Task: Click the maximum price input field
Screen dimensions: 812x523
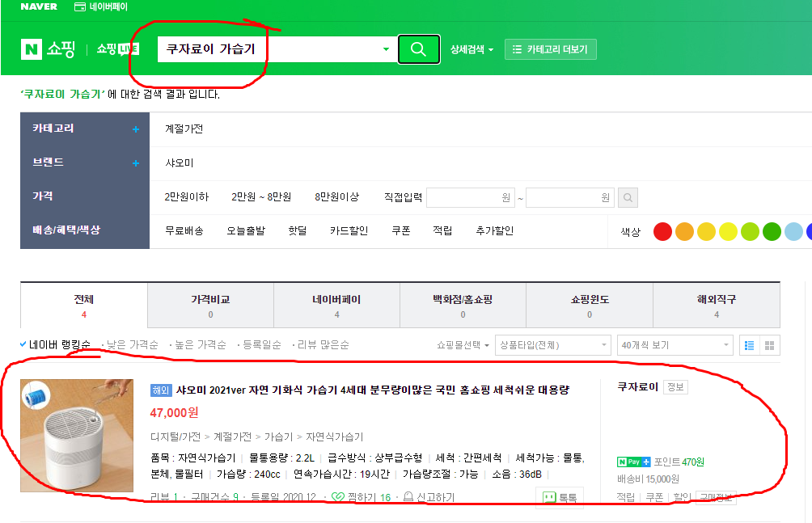Action: pyautogui.click(x=569, y=197)
